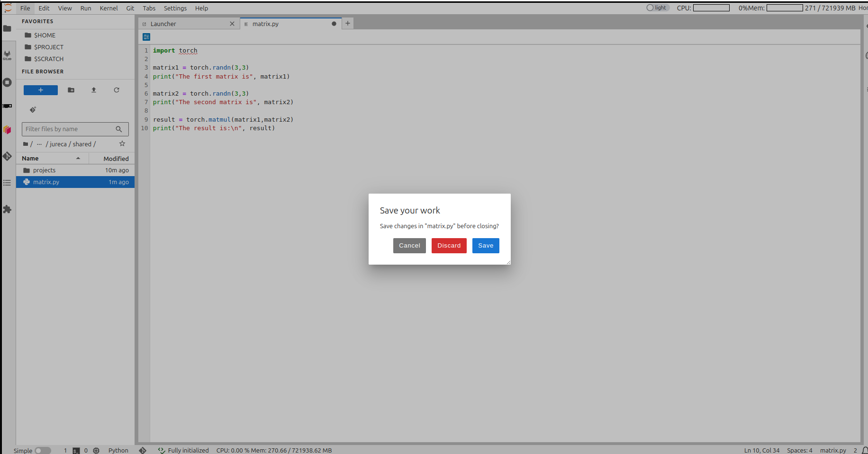
Task: Click the Filter files by name field
Action: pos(69,129)
